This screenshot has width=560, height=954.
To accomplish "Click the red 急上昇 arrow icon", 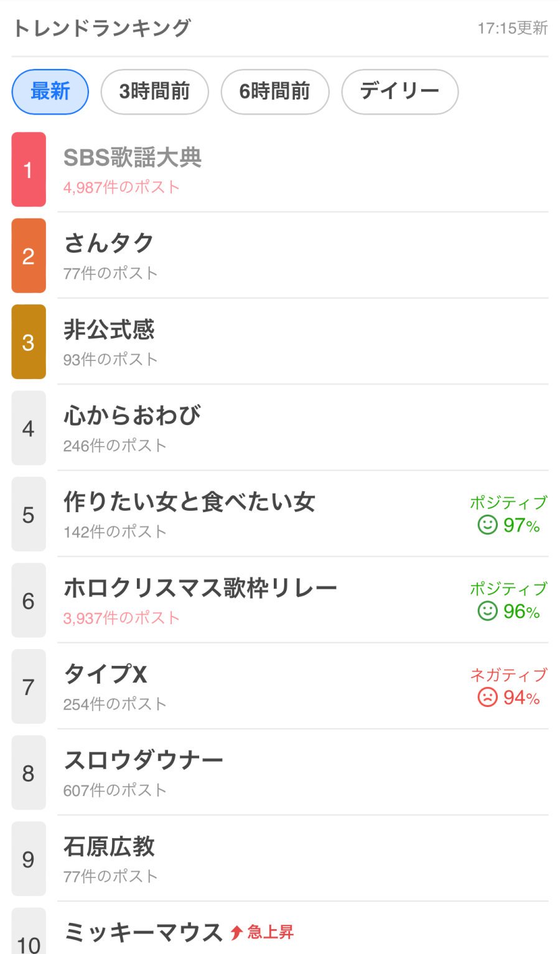I will coord(236,932).
